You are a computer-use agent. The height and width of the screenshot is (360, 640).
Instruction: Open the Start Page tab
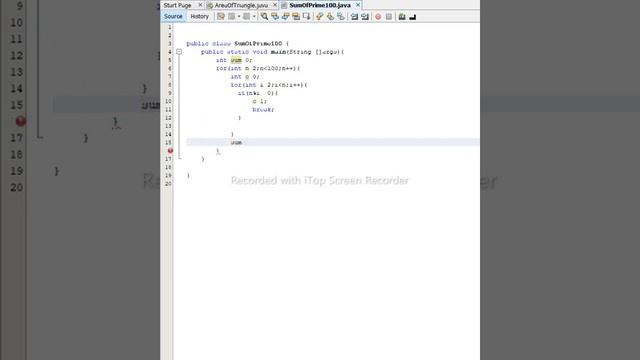178,5
